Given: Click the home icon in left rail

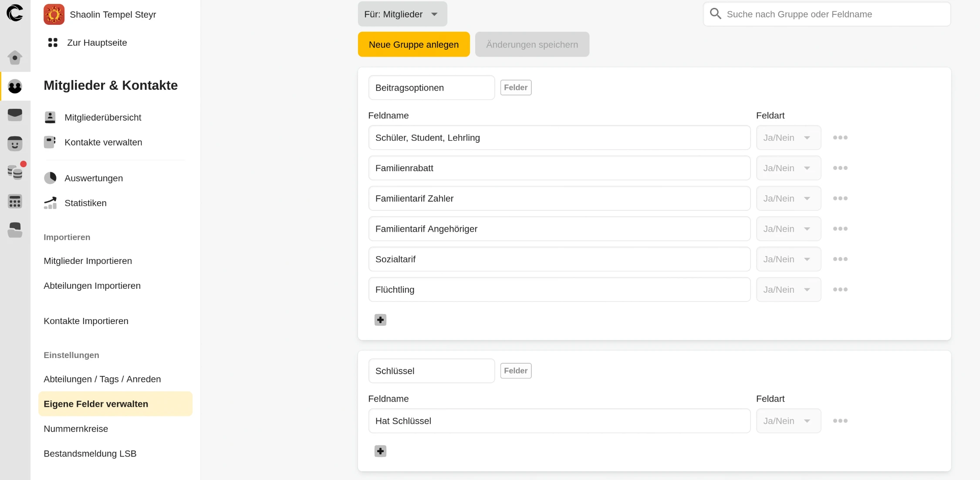Looking at the screenshot, I should pyautogui.click(x=15, y=57).
